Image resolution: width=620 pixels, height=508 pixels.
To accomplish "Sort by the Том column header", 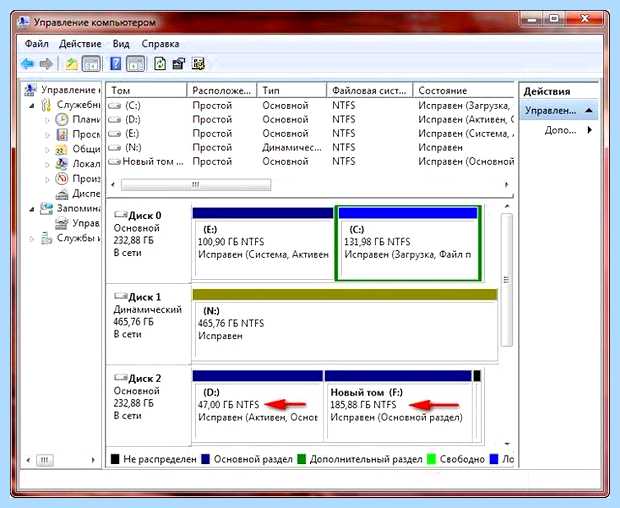I will tap(146, 91).
